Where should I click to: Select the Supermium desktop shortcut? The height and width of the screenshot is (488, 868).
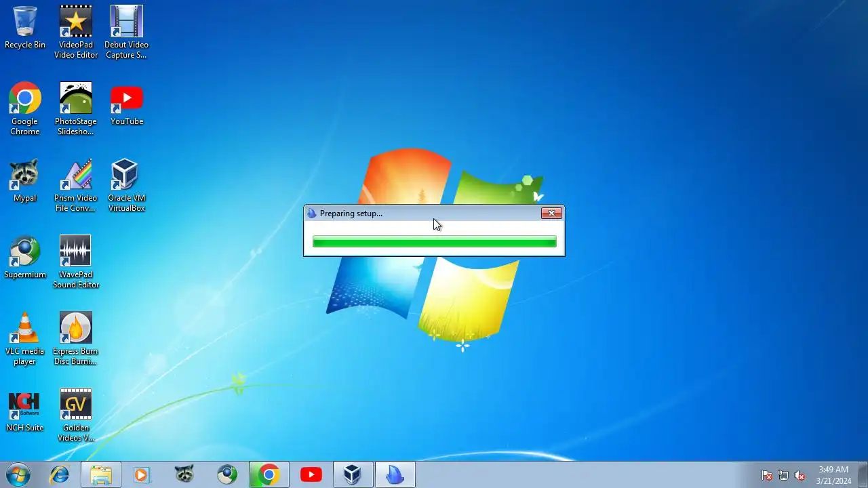point(25,258)
